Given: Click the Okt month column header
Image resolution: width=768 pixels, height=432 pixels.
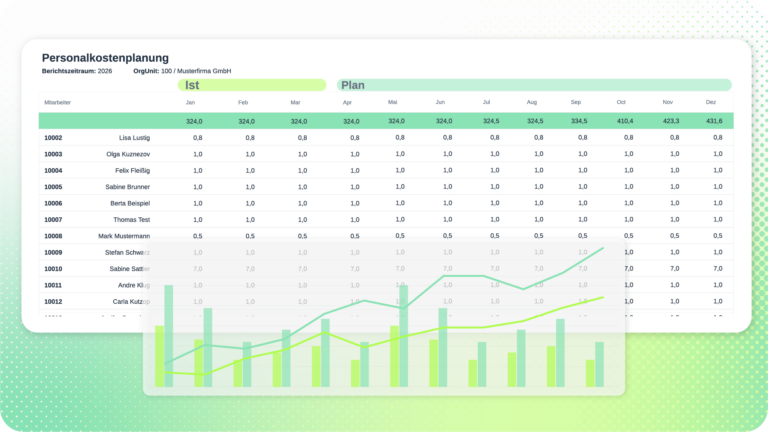Looking at the screenshot, I should pos(621,103).
